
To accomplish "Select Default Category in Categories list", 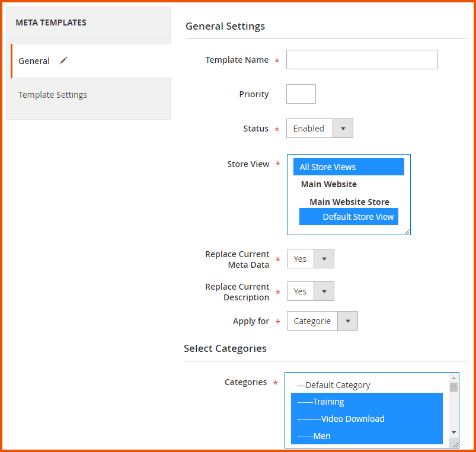I will pyautogui.click(x=332, y=384).
